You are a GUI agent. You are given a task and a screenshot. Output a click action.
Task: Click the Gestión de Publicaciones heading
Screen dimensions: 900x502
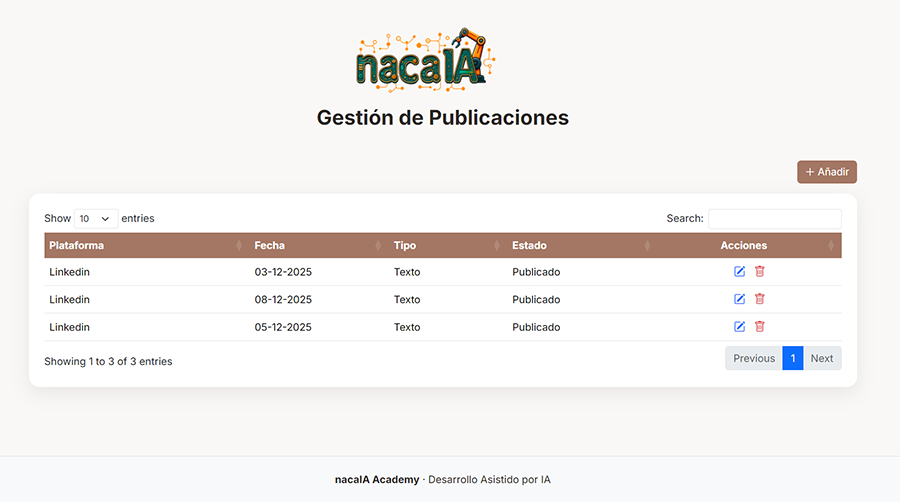pos(443,118)
